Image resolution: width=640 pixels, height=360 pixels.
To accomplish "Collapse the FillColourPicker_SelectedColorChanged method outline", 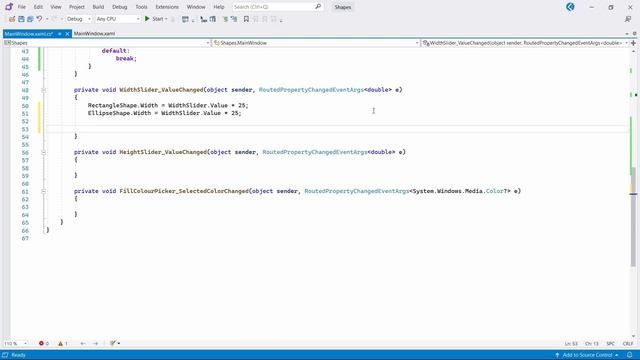I will tap(43, 191).
